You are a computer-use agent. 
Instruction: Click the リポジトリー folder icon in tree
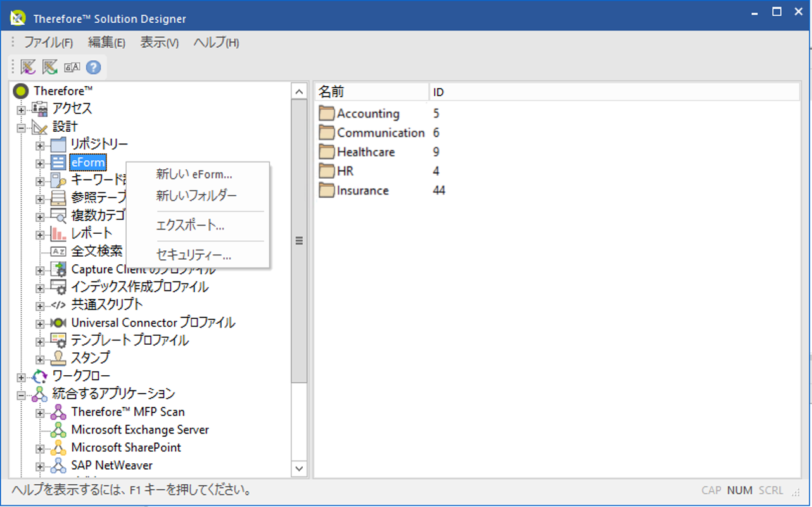click(x=58, y=145)
